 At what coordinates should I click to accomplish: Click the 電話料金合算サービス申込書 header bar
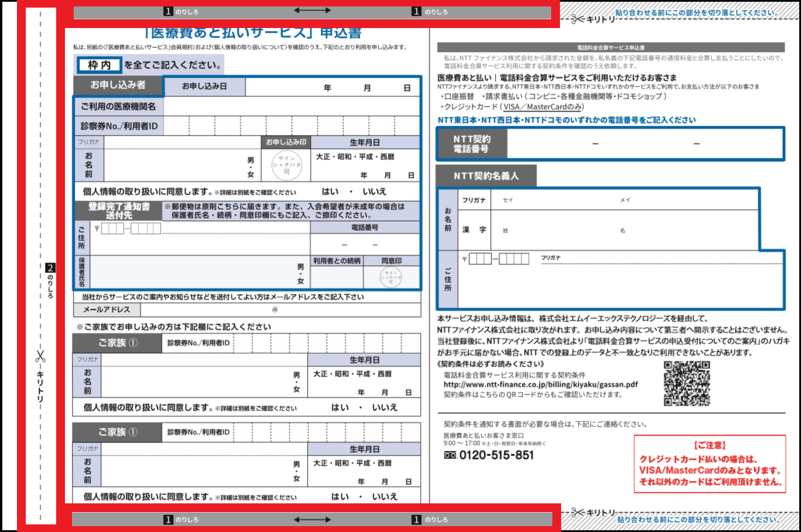point(611,47)
